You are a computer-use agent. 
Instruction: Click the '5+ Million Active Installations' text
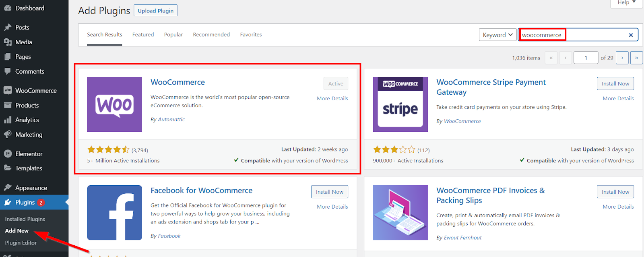pyautogui.click(x=123, y=161)
